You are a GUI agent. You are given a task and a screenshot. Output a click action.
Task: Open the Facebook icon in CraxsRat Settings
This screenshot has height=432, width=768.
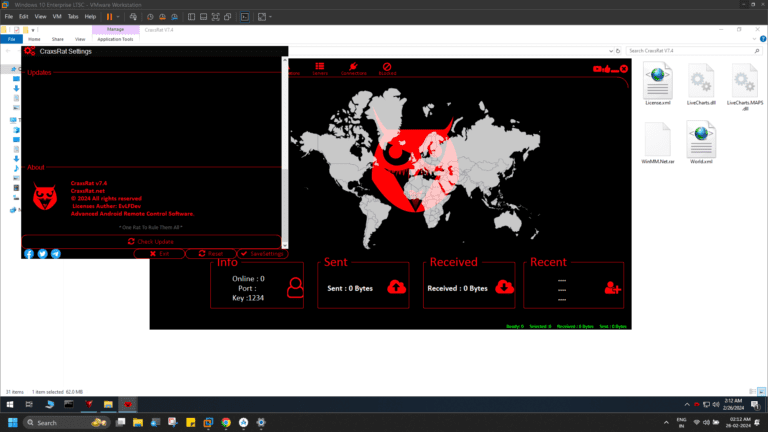[29, 254]
